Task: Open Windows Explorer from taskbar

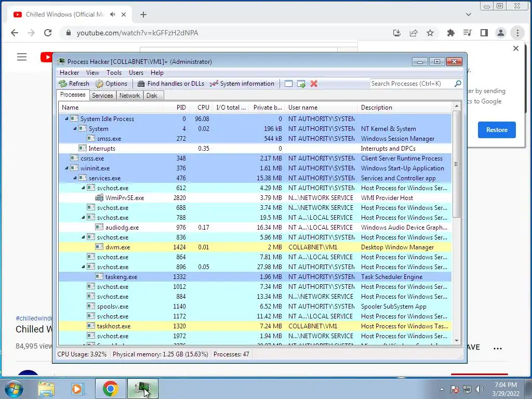Action: pyautogui.click(x=46, y=389)
